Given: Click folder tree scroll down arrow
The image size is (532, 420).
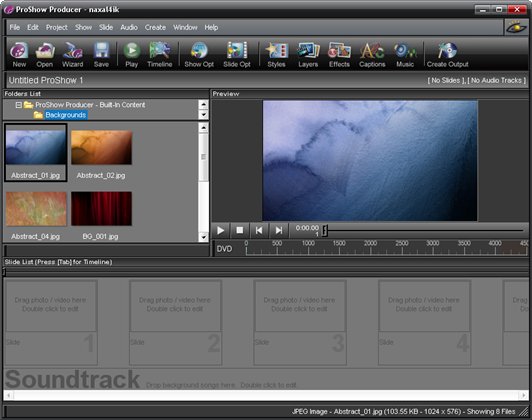Looking at the screenshot, I should click(203, 115).
